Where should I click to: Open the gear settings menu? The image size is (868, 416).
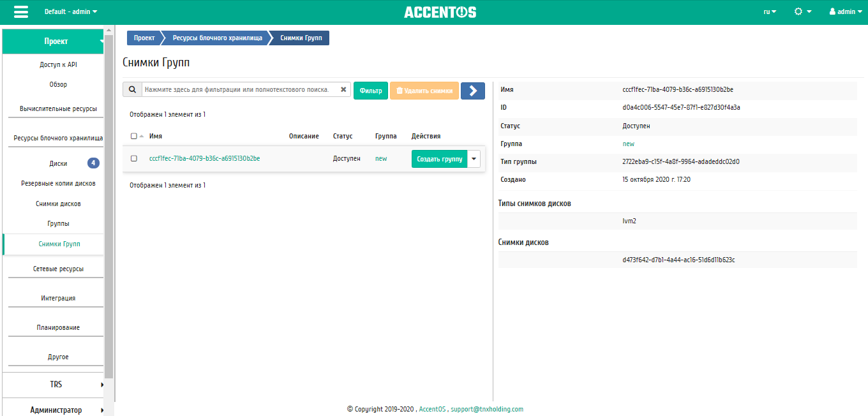802,11
